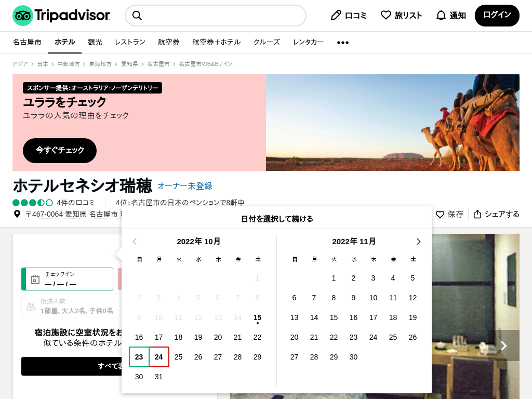Click the Tripadvisor owl logo
This screenshot has height=399, width=532.
point(23,16)
